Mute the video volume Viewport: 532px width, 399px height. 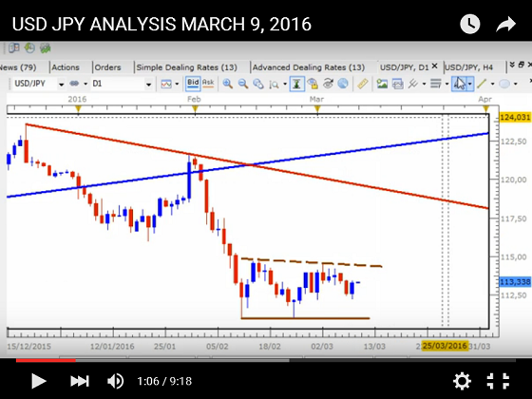(115, 381)
